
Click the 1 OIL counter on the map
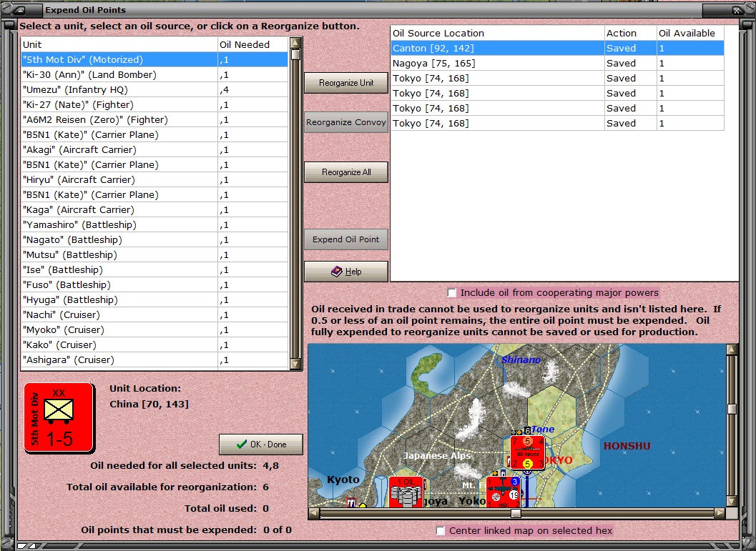(406, 492)
